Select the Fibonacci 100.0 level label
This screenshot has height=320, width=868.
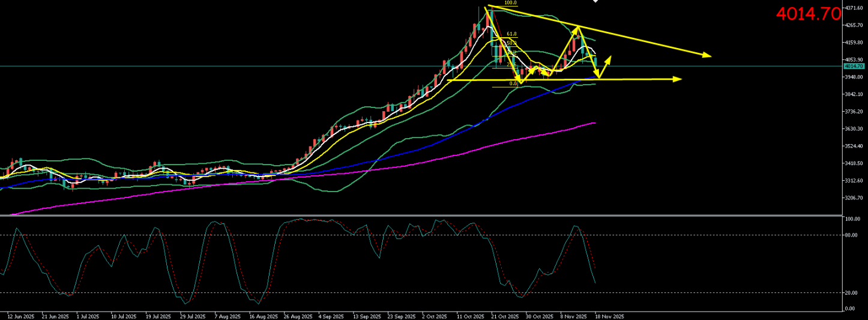click(510, 3)
